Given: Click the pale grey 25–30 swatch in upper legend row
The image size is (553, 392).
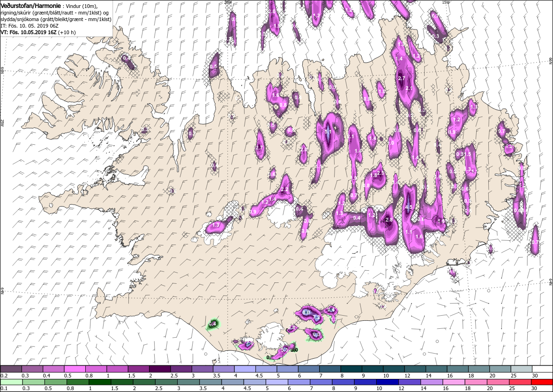Looking at the screenshot, I should point(521,369).
